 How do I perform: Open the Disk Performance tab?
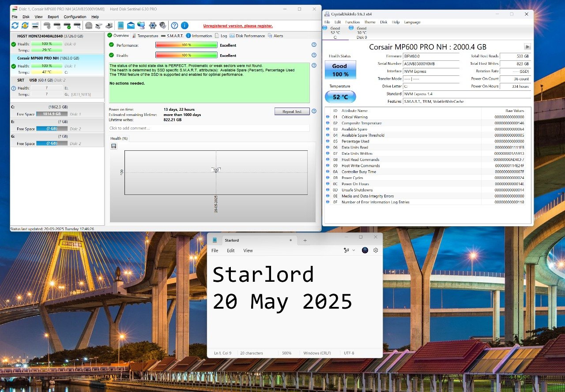pos(247,36)
